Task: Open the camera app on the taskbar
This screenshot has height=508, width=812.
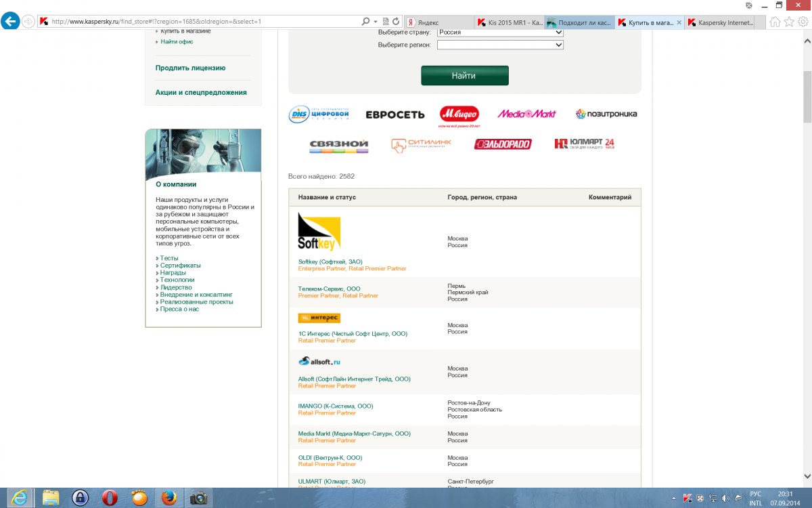Action: [198, 498]
